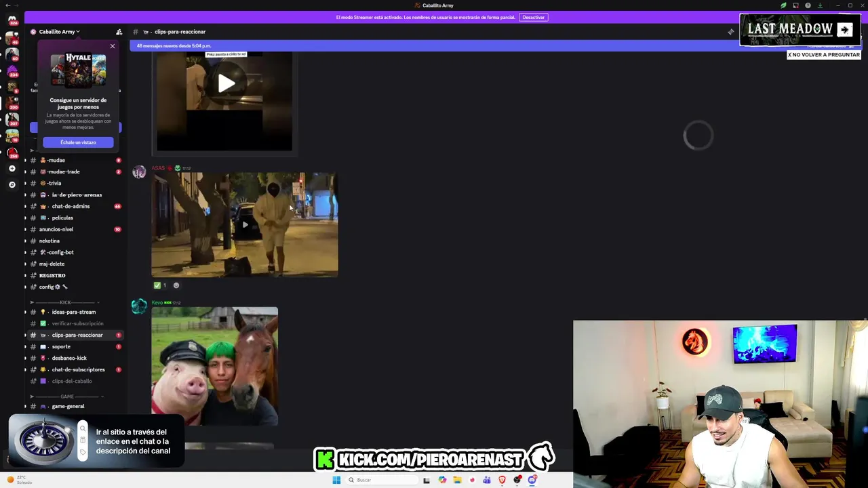Open Discord direct messages home icon
Viewport: 868px width, 488px height.
[12, 20]
